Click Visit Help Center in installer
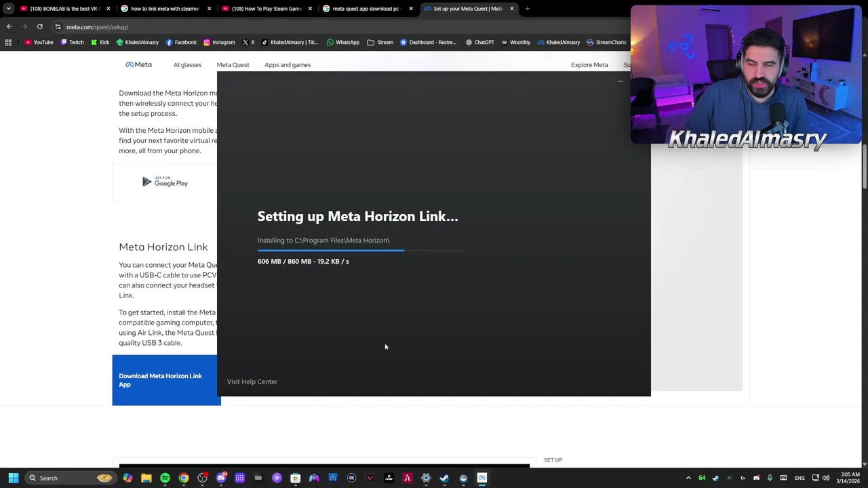Image resolution: width=868 pixels, height=488 pixels. pyautogui.click(x=252, y=382)
